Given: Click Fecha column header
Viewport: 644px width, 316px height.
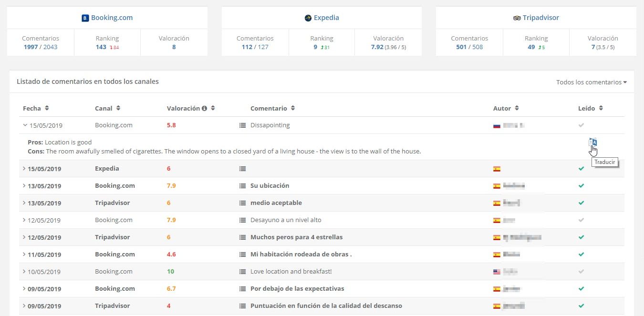Looking at the screenshot, I should pyautogui.click(x=32, y=108).
